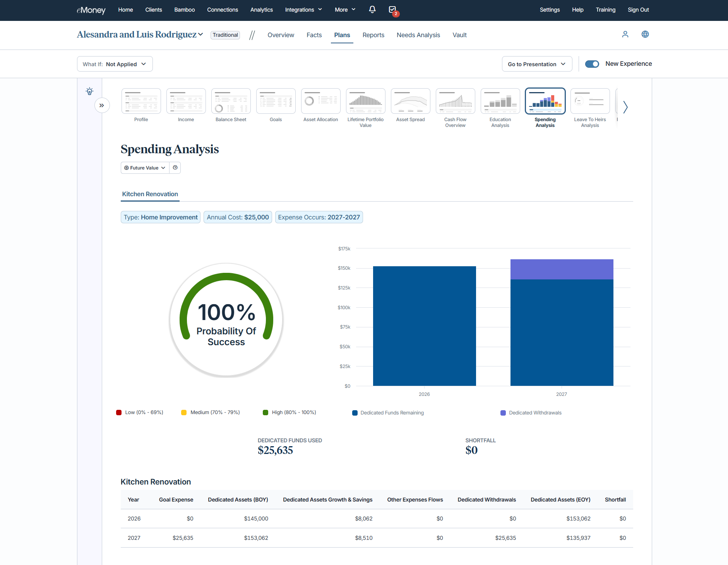This screenshot has width=728, height=565.
Task: Expand the Go to Presentation dropdown
Action: coord(536,64)
